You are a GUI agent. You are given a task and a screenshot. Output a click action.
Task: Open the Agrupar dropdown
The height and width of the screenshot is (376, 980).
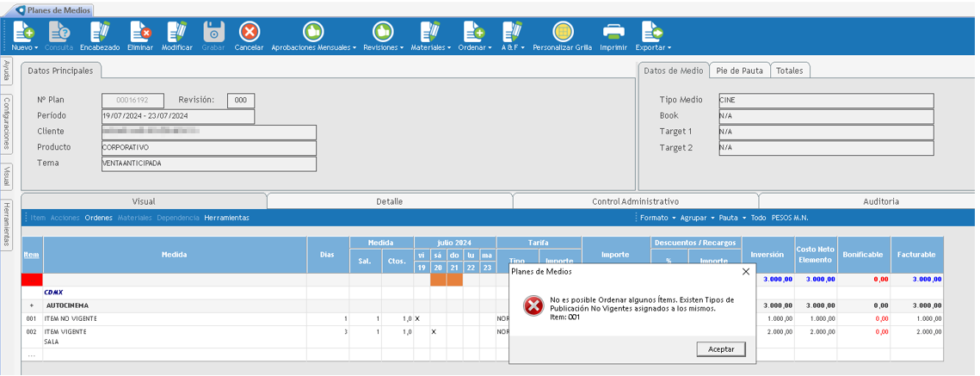click(x=698, y=218)
